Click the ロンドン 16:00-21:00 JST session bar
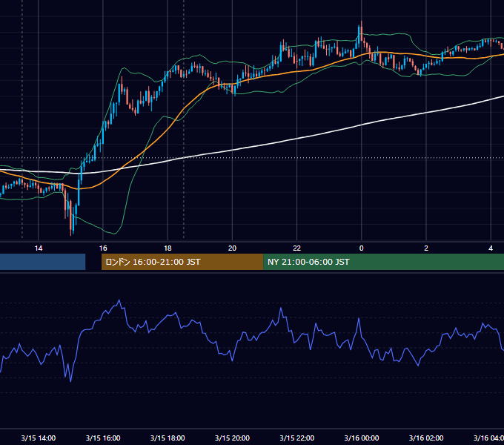This screenshot has height=445, width=504. 182,262
